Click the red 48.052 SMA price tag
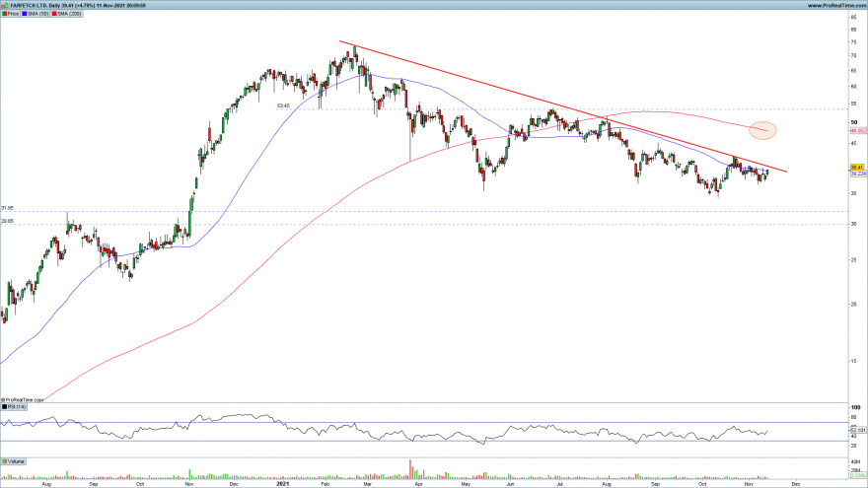868x488 pixels. 858,130
